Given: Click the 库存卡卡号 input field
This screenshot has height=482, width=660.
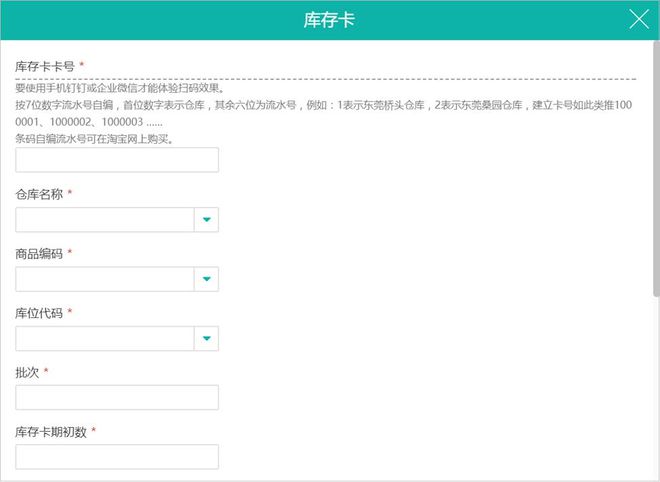Looking at the screenshot, I should pyautogui.click(x=117, y=160).
